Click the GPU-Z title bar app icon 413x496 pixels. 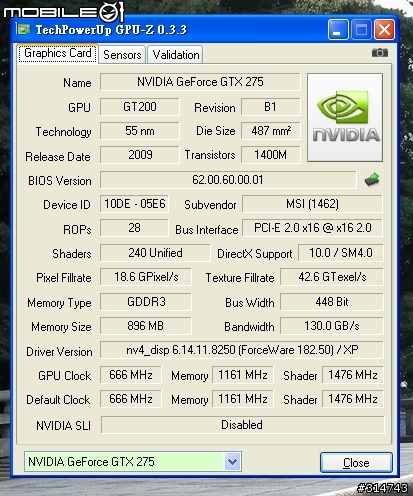pyautogui.click(x=23, y=29)
